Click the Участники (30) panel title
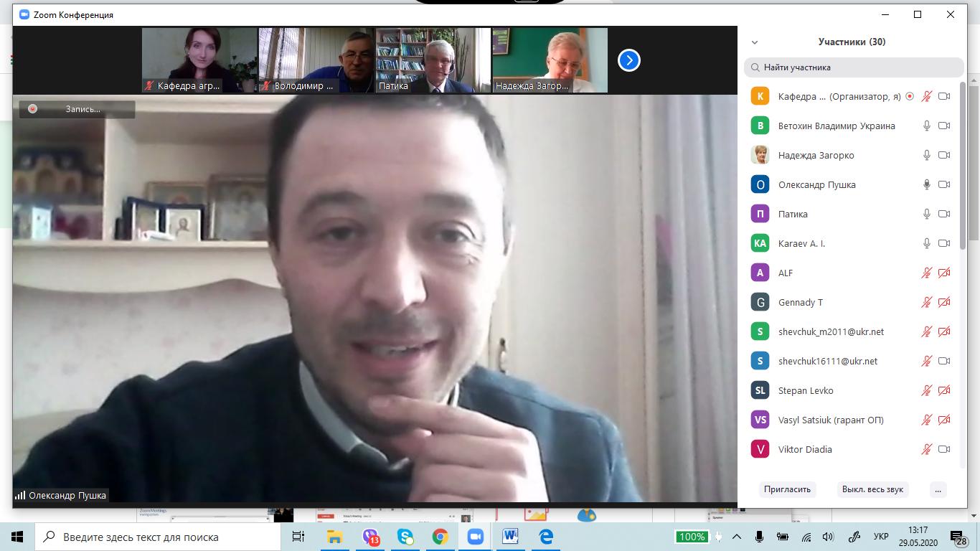980x551 pixels. [x=852, y=42]
